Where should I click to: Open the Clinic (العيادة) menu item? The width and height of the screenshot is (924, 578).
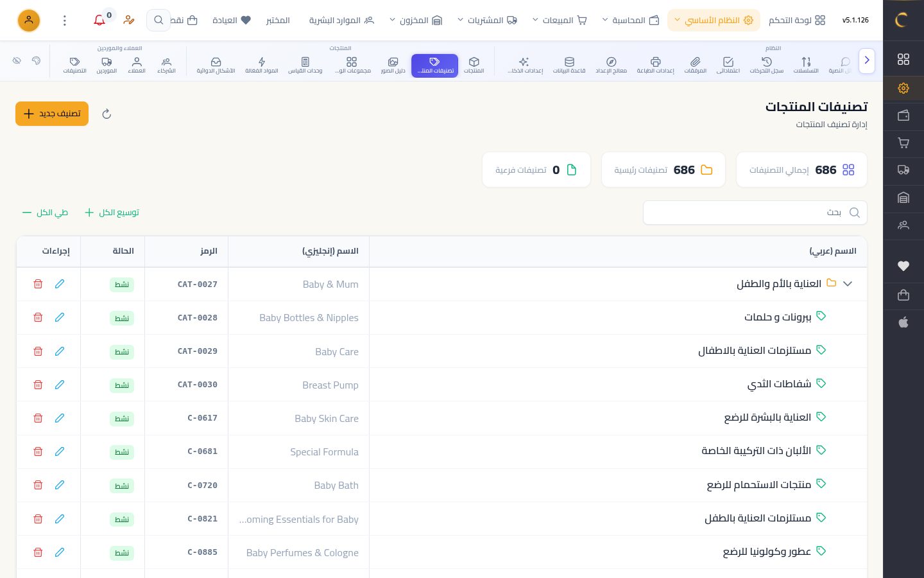[x=232, y=21]
